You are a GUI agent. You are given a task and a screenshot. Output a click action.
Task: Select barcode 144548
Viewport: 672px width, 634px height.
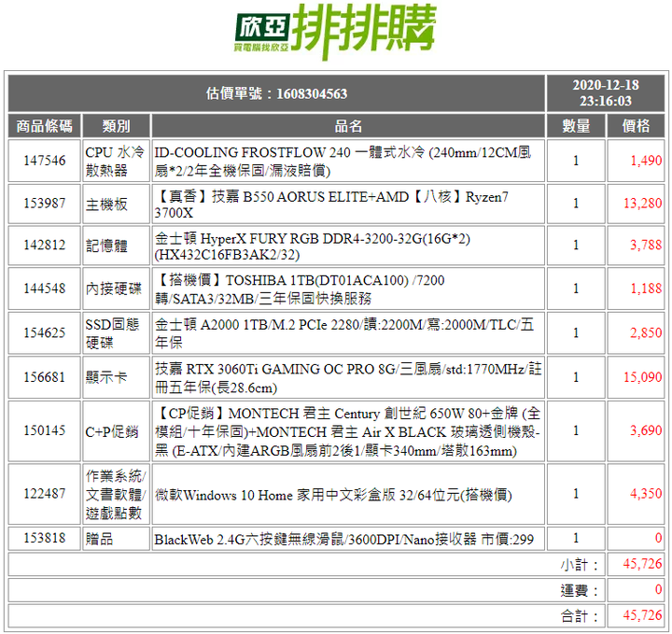[45, 289]
